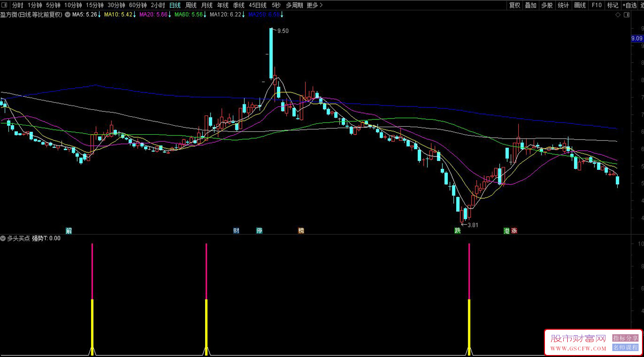Viewport: 644px width, 357px height.
Task: Click the 复权 adjustment button
Action: click(x=515, y=5)
